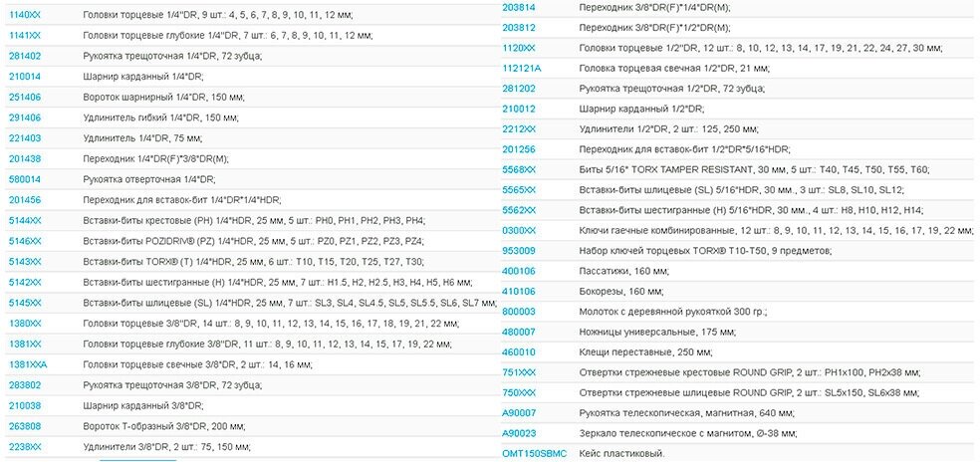Click 'Зеркало телескопическое с магнитом' description
This screenshot has height=462, width=980.
click(688, 433)
